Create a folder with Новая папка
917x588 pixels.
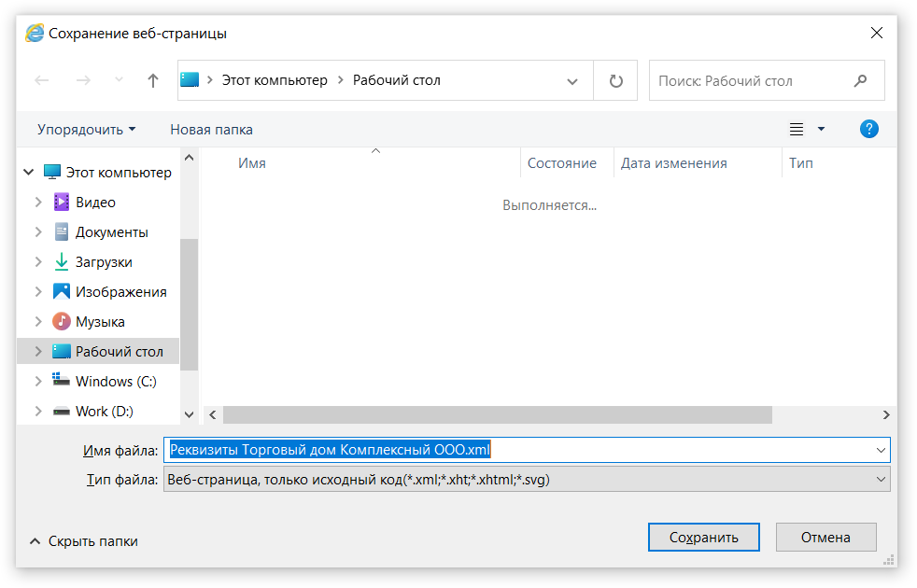click(211, 130)
